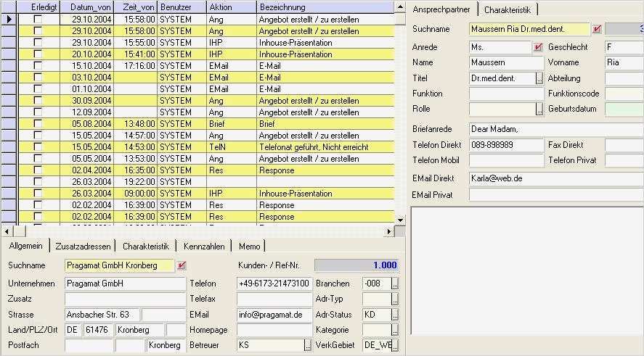Click the row selector for the 12.09.2004 row
Viewport: 644px width, 356px height.
tap(9, 112)
